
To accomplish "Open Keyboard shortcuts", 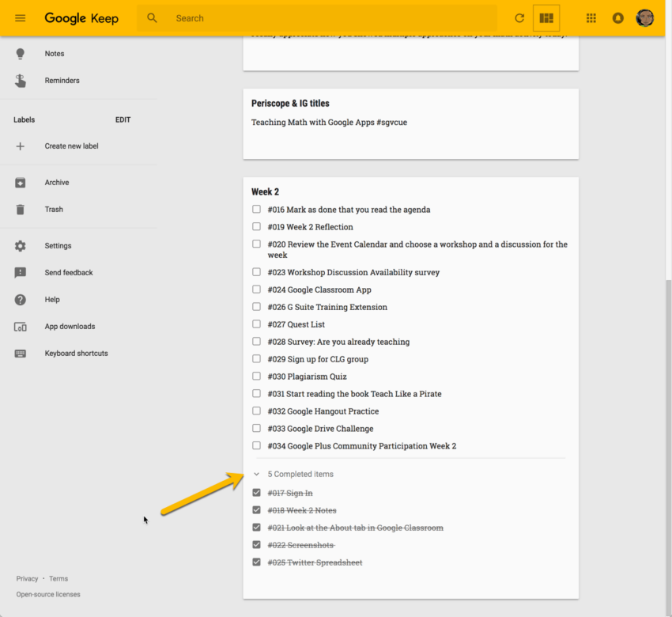I will pos(76,354).
